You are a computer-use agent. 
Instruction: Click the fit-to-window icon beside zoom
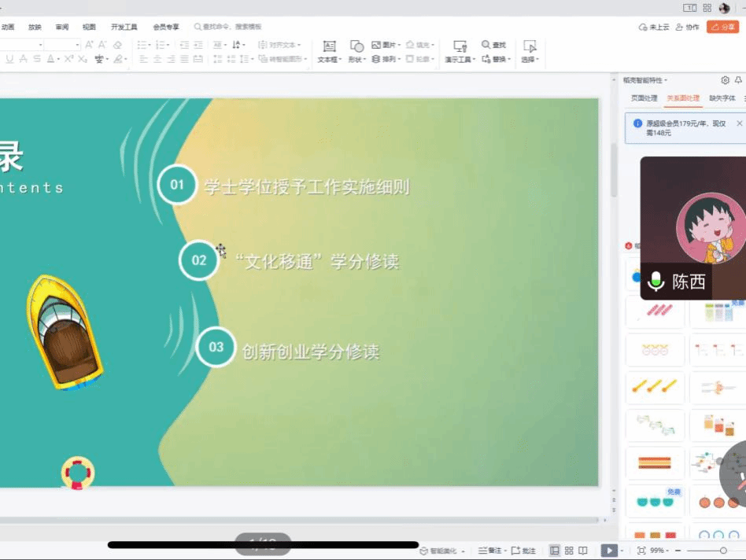pos(641,551)
